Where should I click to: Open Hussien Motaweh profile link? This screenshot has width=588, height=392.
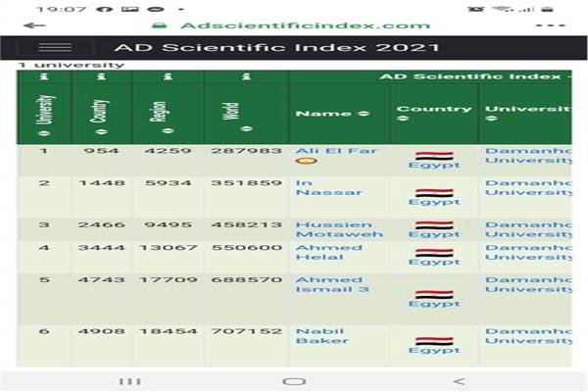pos(339,229)
